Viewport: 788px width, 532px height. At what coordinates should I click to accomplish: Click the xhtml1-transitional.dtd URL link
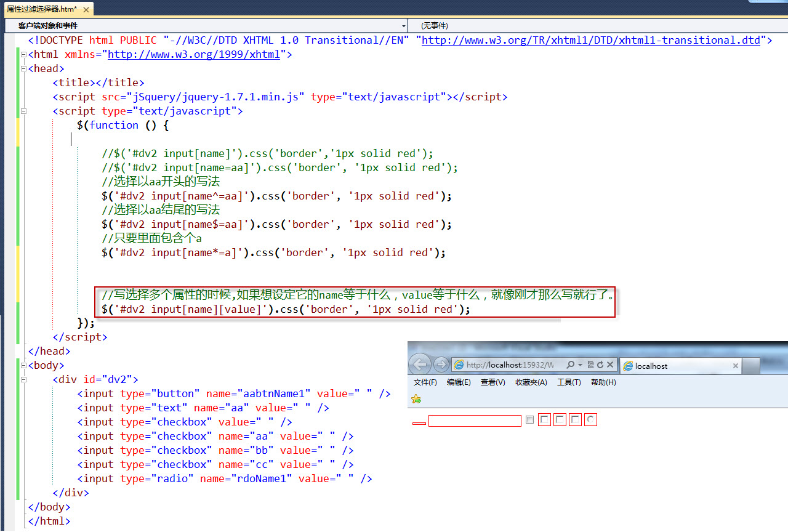591,41
